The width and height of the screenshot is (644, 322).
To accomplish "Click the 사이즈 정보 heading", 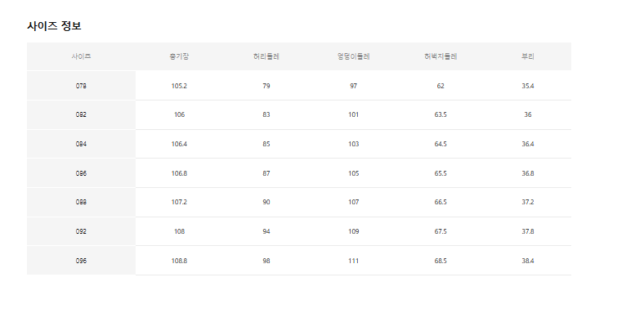I will pyautogui.click(x=54, y=26).
